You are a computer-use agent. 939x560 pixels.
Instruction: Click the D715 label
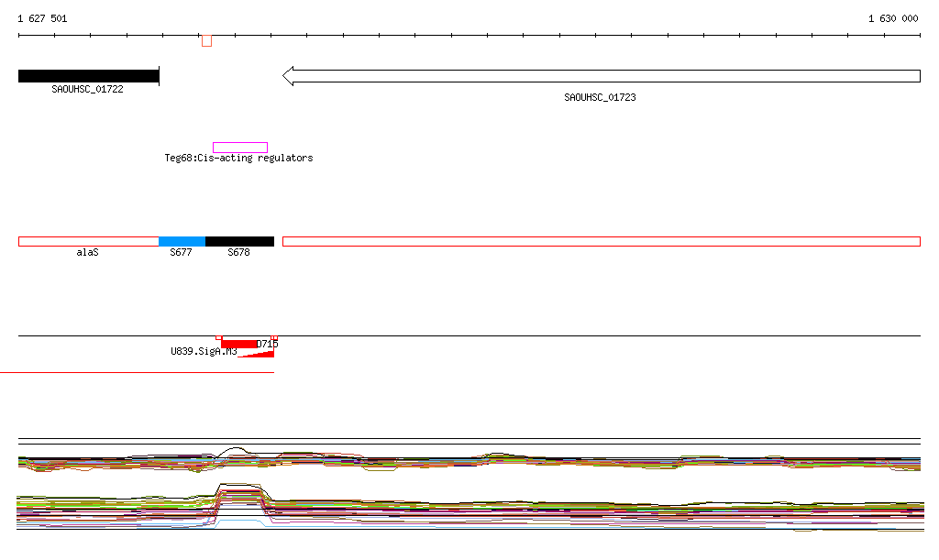[267, 344]
